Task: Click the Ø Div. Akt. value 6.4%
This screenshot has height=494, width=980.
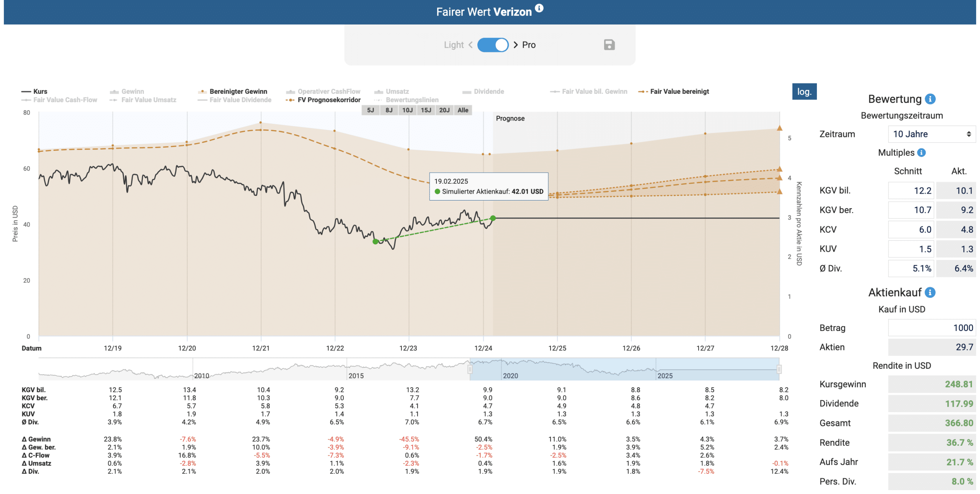Action: tap(956, 269)
